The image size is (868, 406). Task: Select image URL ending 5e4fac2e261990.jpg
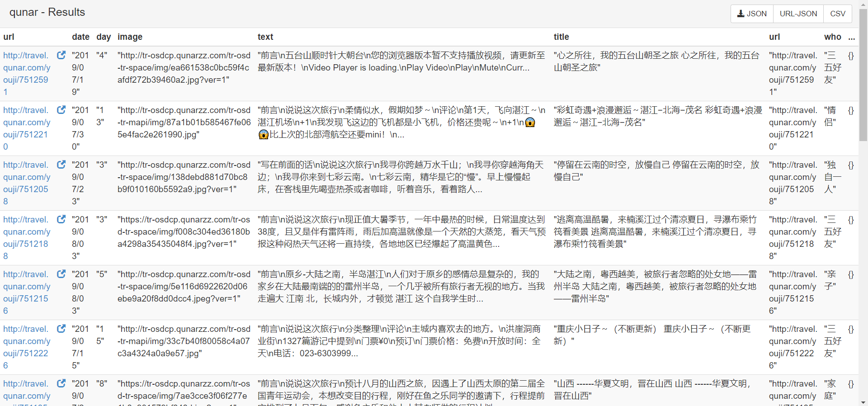click(184, 122)
